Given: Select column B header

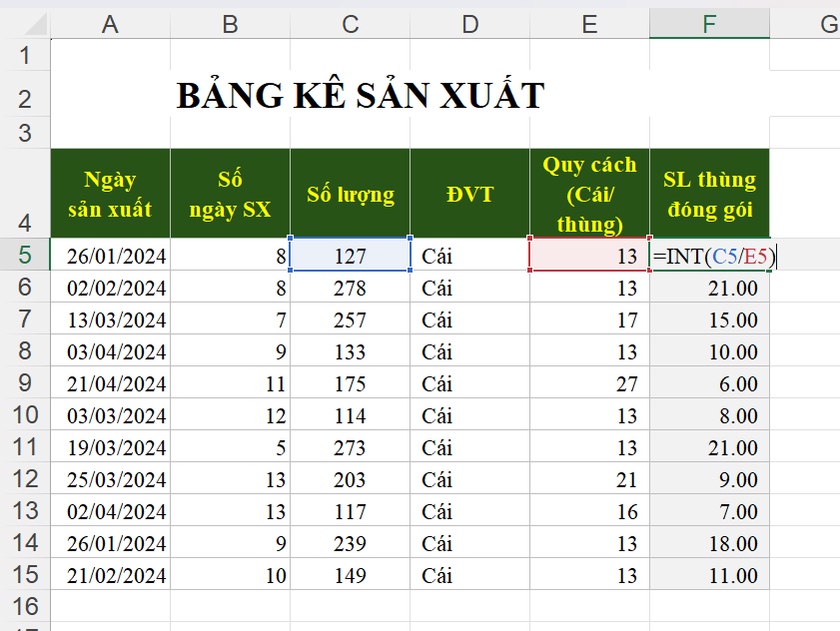Looking at the screenshot, I should coord(231,24).
